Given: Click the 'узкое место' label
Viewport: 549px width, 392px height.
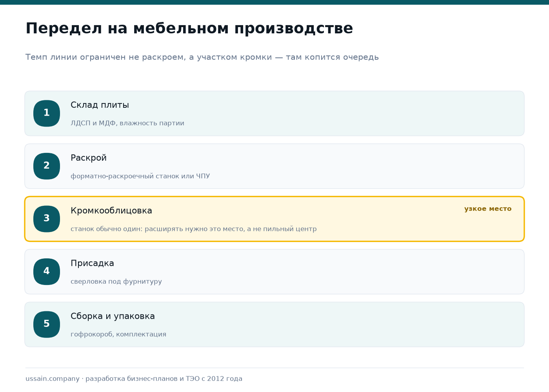Looking at the screenshot, I should tap(488, 209).
